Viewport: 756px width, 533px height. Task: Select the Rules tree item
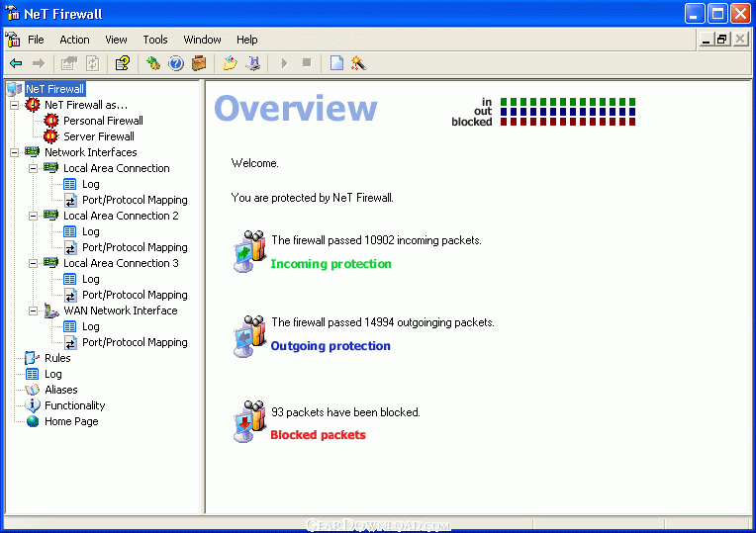(x=57, y=358)
